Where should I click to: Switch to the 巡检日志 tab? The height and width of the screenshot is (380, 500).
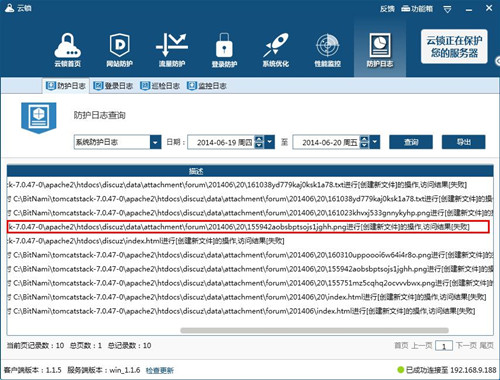point(160,86)
